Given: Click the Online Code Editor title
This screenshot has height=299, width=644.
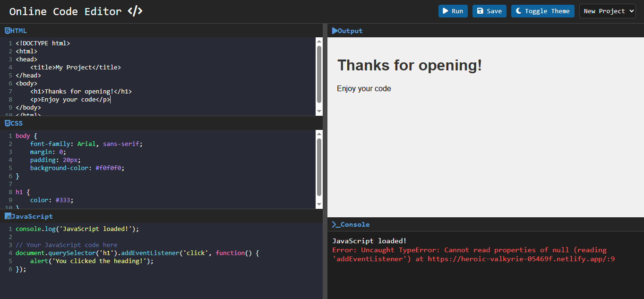Looking at the screenshot, I should [66, 11].
